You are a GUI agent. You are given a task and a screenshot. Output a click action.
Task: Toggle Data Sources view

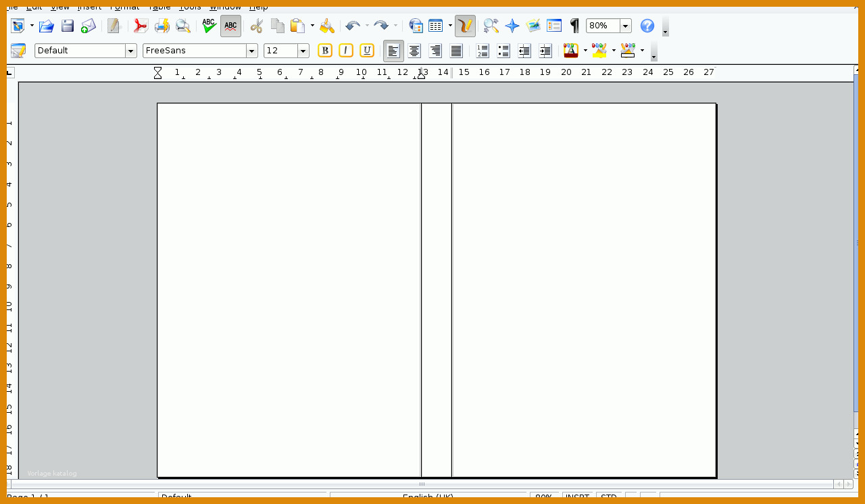[554, 26]
